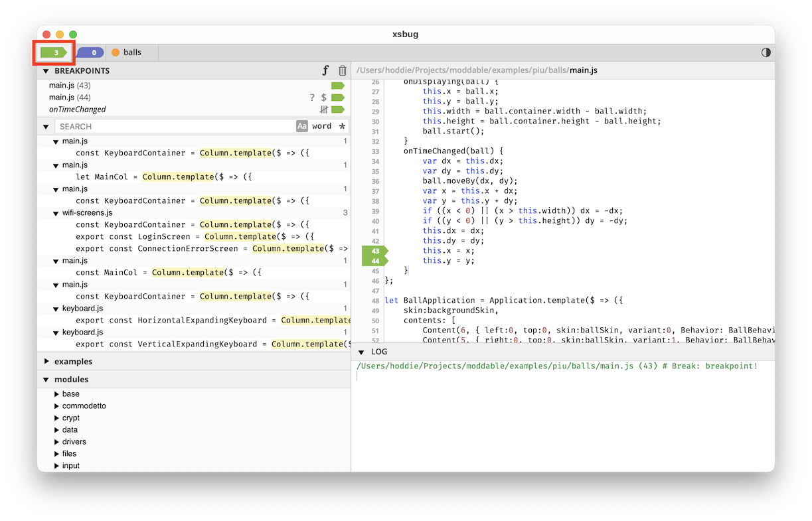The image size is (812, 521).
Task: Click code line 'ball.moveBy(dx, dy);'
Action: pyautogui.click(x=469, y=181)
